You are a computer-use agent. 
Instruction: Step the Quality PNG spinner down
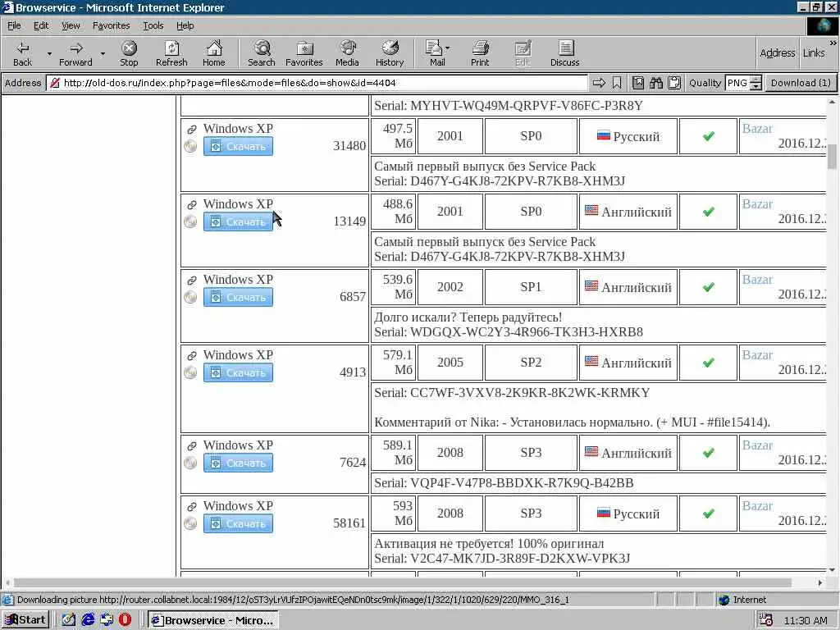tap(756, 86)
